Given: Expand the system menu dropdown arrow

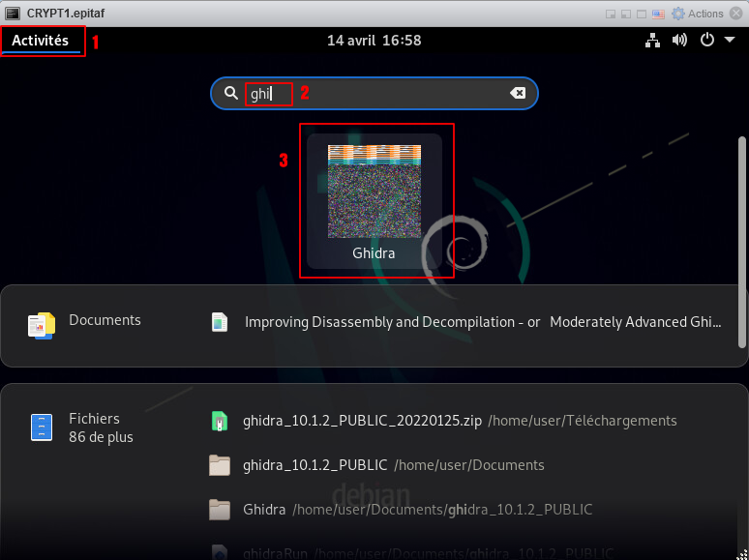Looking at the screenshot, I should pyautogui.click(x=730, y=41).
